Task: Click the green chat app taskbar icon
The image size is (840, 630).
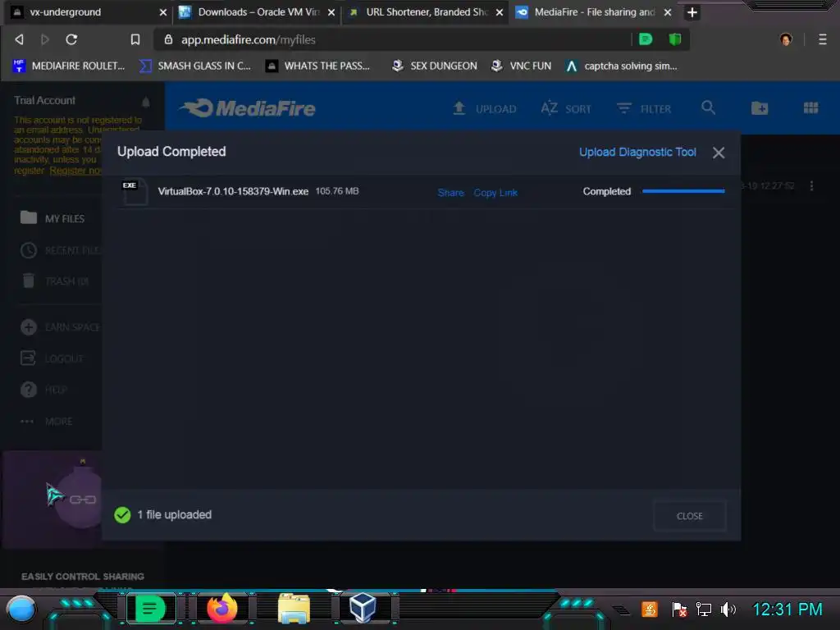Action: click(149, 609)
